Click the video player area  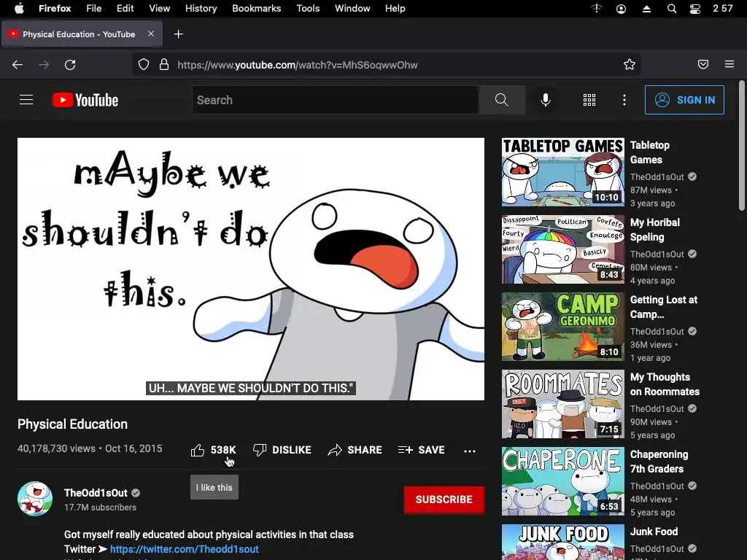[x=251, y=269]
